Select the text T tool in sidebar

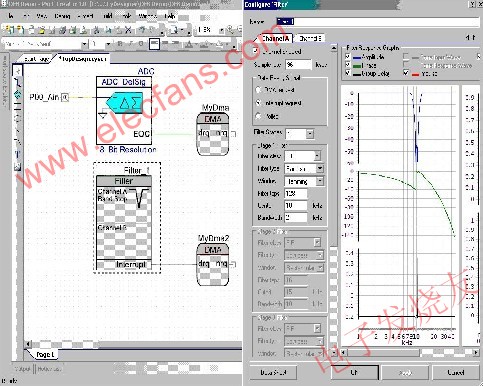(x=18, y=154)
